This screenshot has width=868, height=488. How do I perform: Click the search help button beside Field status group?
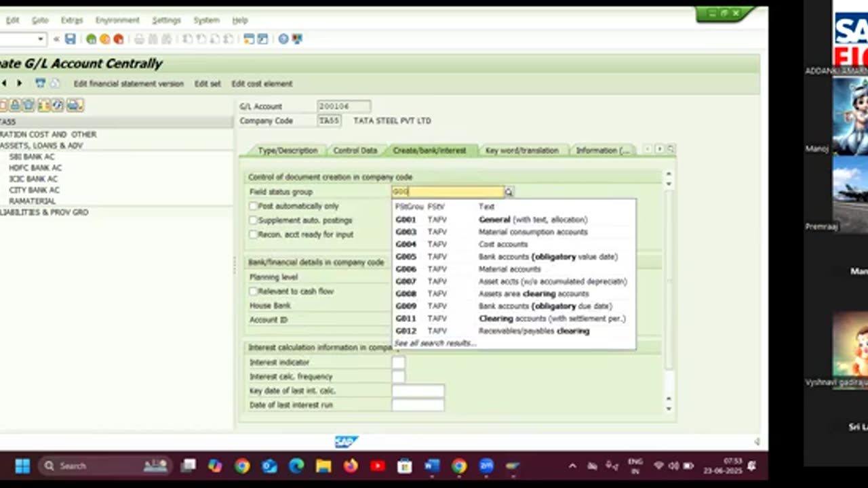coord(509,192)
